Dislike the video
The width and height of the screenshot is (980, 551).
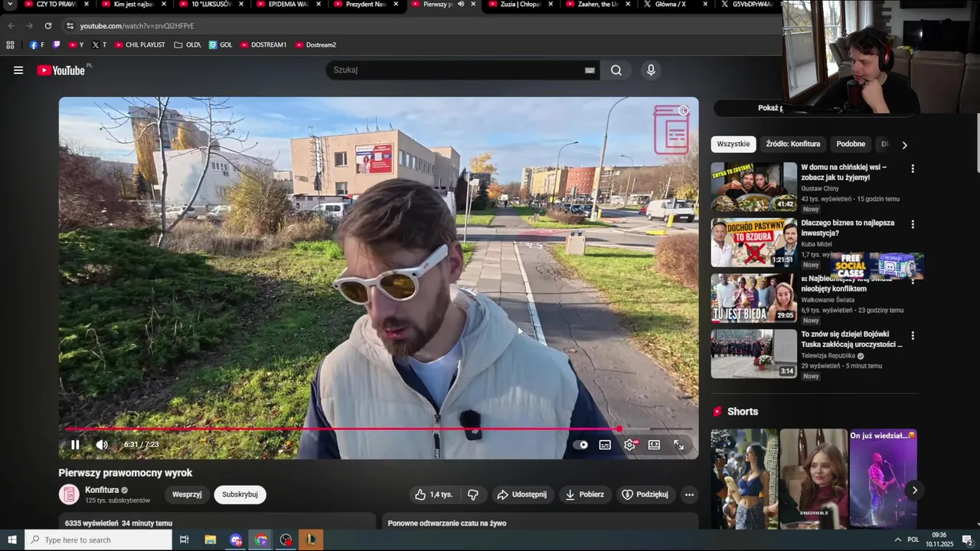[473, 494]
